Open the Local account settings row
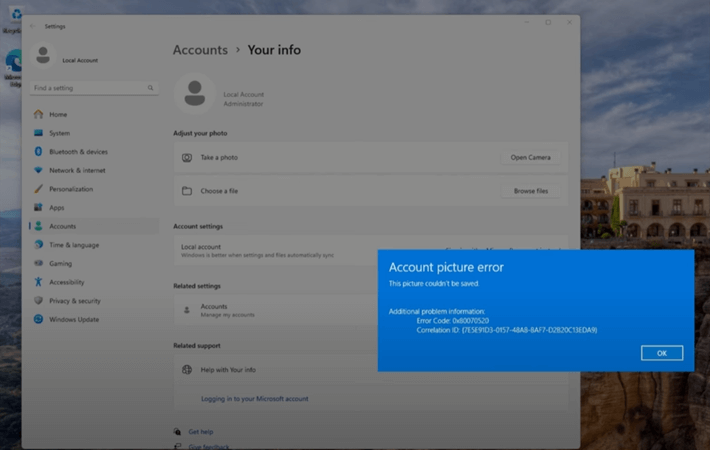 coord(370,250)
